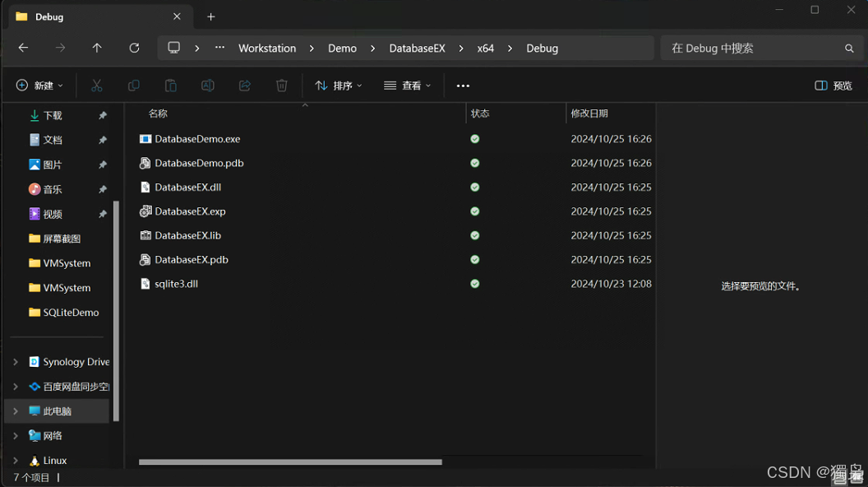This screenshot has height=487, width=868.
Task: Click the Copy icon in the toolbar
Action: (133, 85)
